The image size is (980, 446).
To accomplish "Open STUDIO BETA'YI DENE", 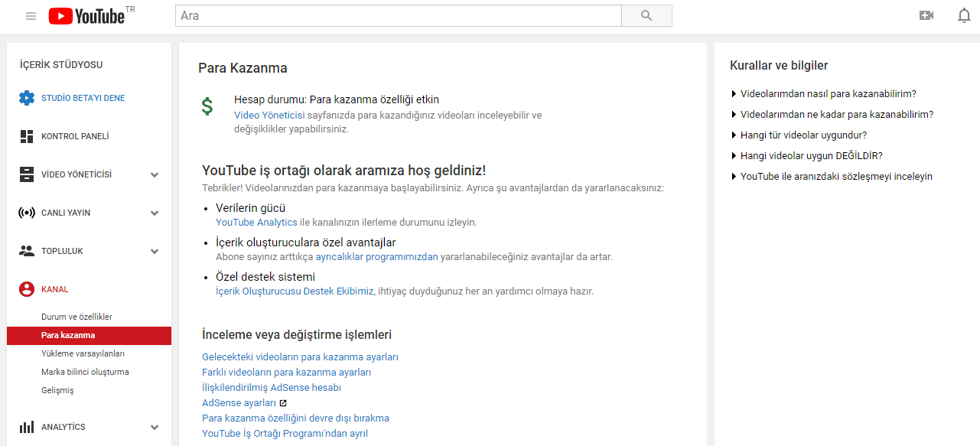I will click(x=83, y=98).
